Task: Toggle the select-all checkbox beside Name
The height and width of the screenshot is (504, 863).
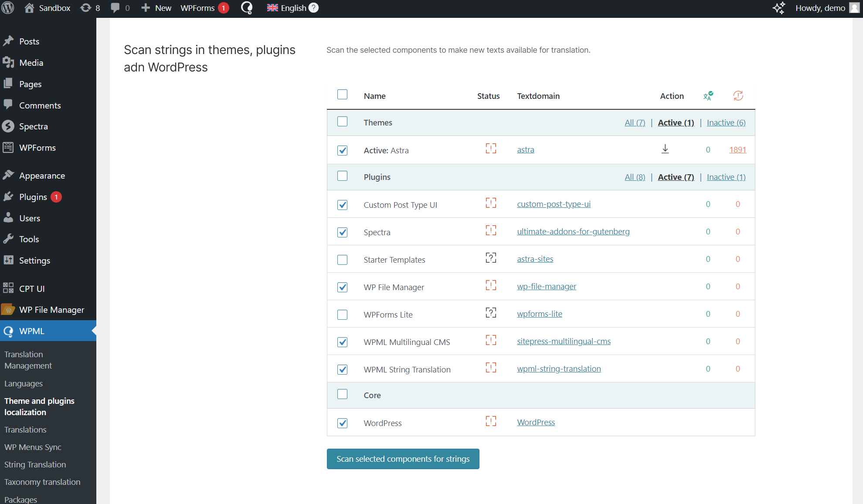Action: click(343, 95)
